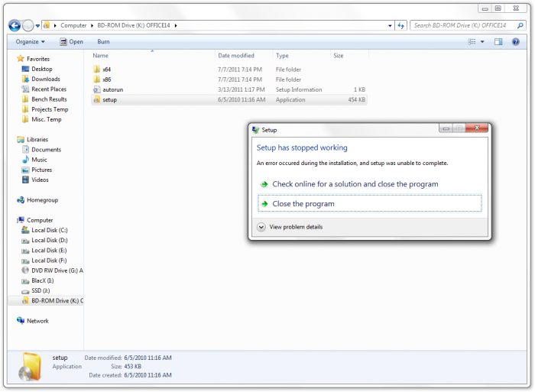Open the Pictures library icon
The height and width of the screenshot is (392, 535).
pos(25,170)
